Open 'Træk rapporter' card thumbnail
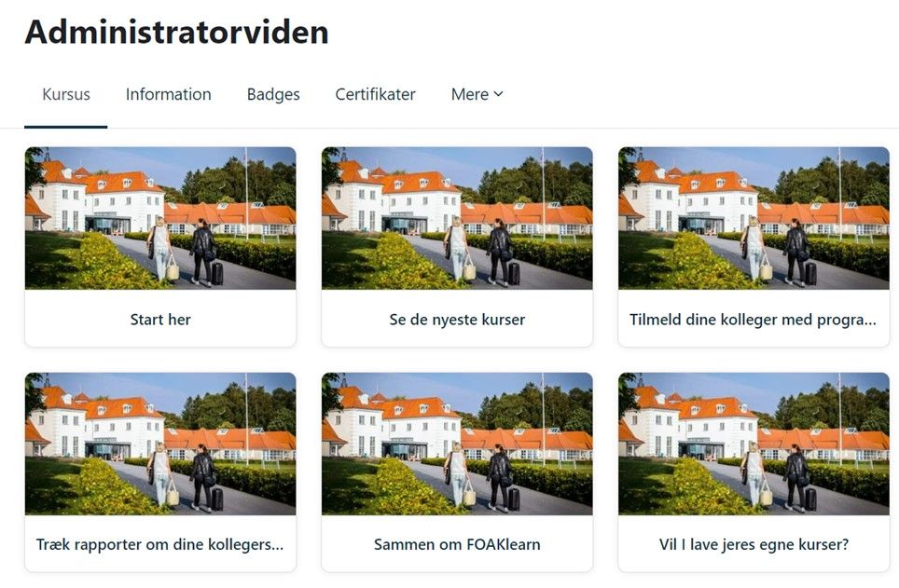This screenshot has width=899, height=588. coord(160,444)
